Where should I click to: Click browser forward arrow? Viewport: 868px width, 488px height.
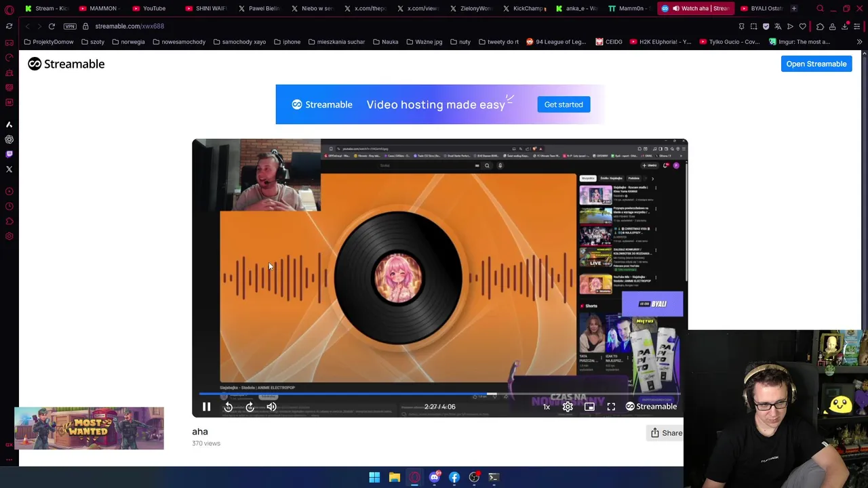point(39,26)
